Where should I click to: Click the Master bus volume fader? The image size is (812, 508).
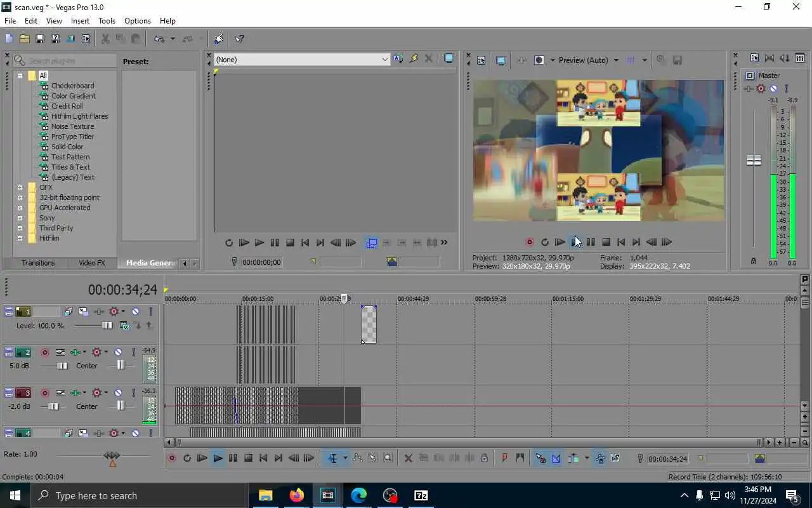(x=754, y=161)
